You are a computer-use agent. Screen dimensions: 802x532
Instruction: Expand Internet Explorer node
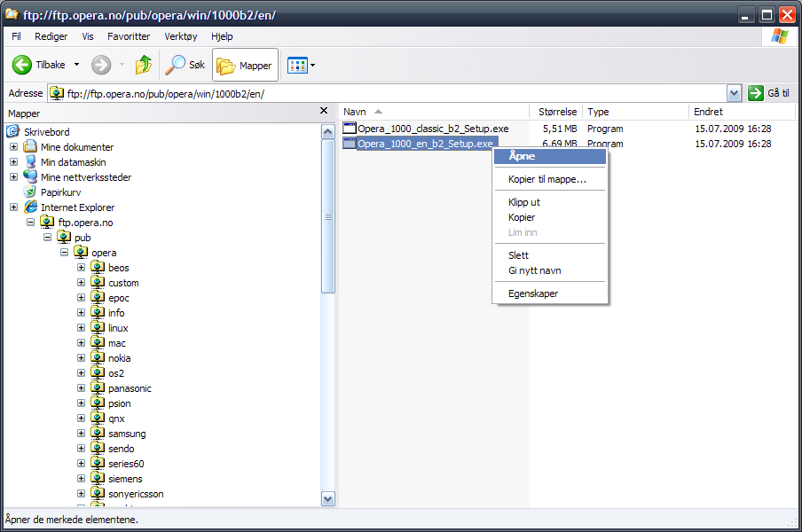[x=14, y=207]
